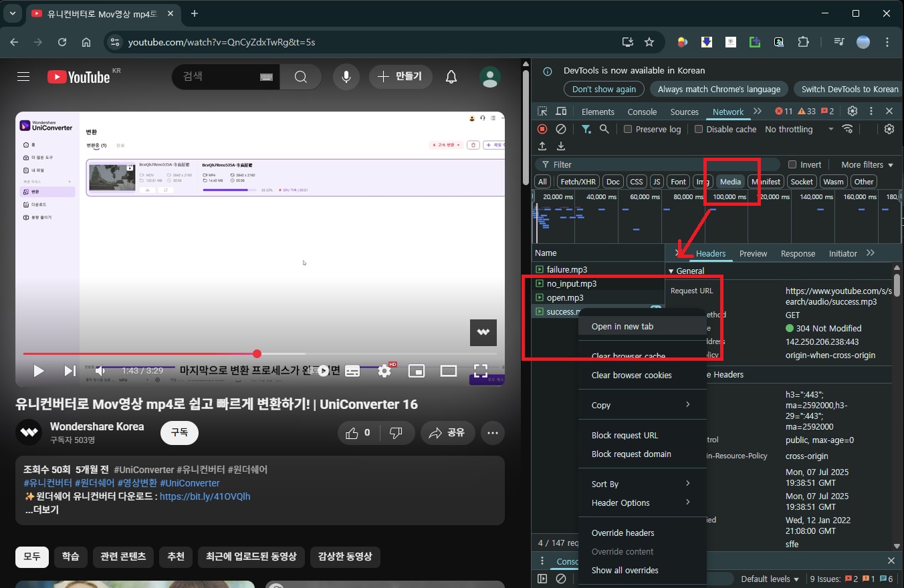The height and width of the screenshot is (588, 904).
Task: Switch to miniplayer mode
Action: pos(417,371)
